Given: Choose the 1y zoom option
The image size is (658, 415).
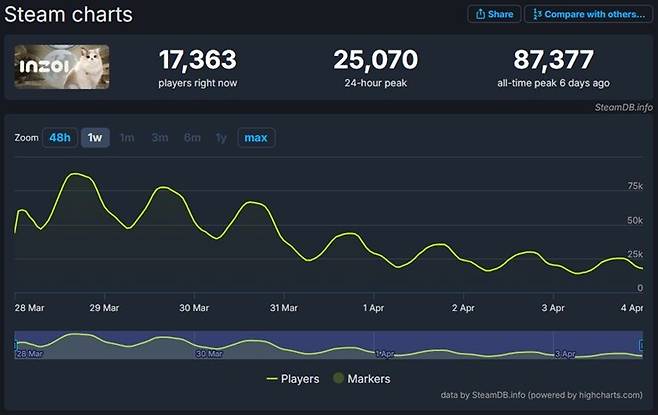Looking at the screenshot, I should click(x=221, y=138).
